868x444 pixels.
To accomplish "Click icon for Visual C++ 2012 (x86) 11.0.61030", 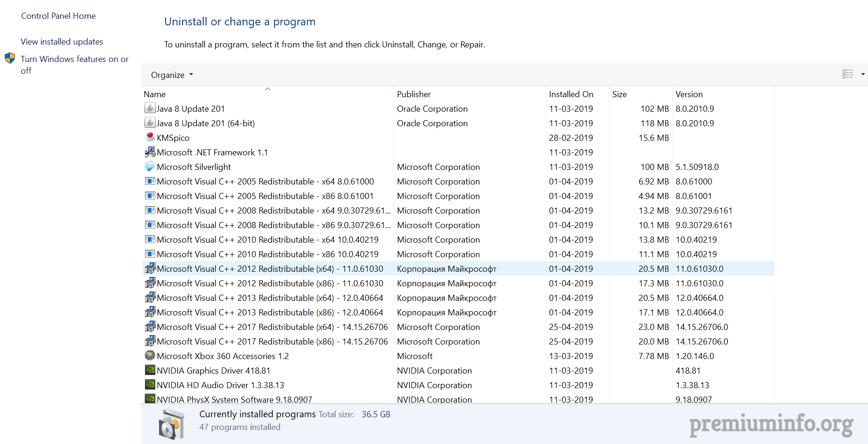I will (150, 283).
